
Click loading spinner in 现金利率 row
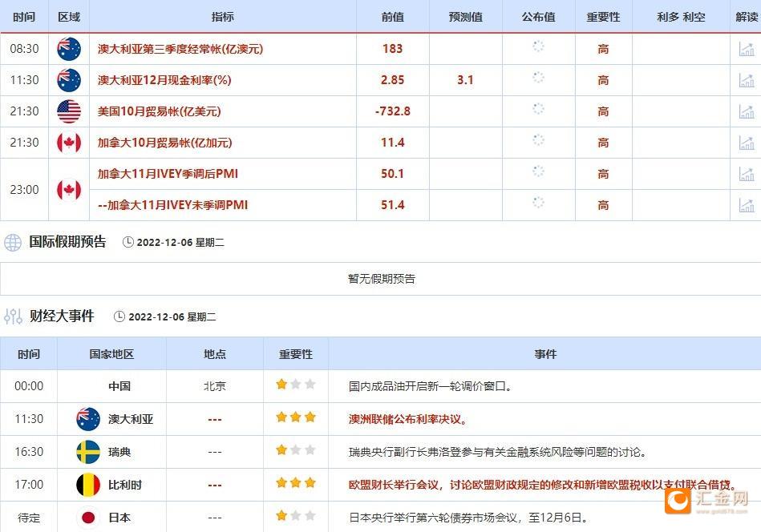point(538,78)
